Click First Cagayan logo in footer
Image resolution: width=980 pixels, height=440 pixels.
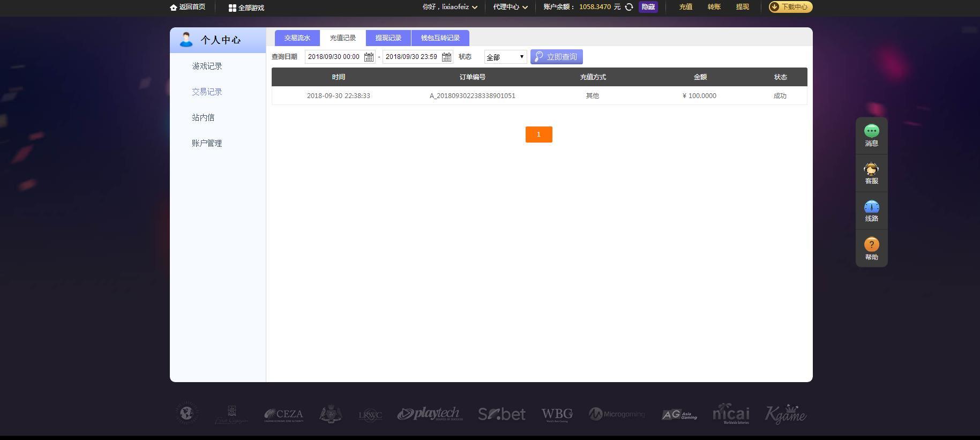tap(231, 414)
